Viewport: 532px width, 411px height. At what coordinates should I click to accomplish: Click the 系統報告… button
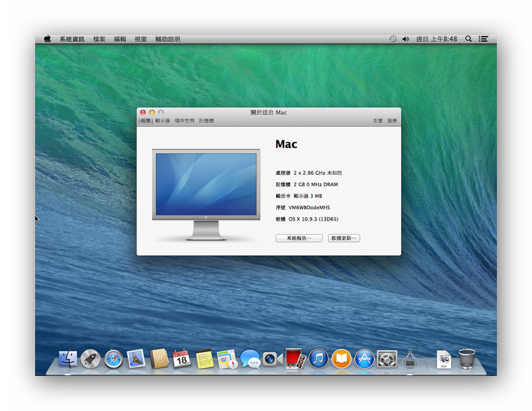(299, 238)
